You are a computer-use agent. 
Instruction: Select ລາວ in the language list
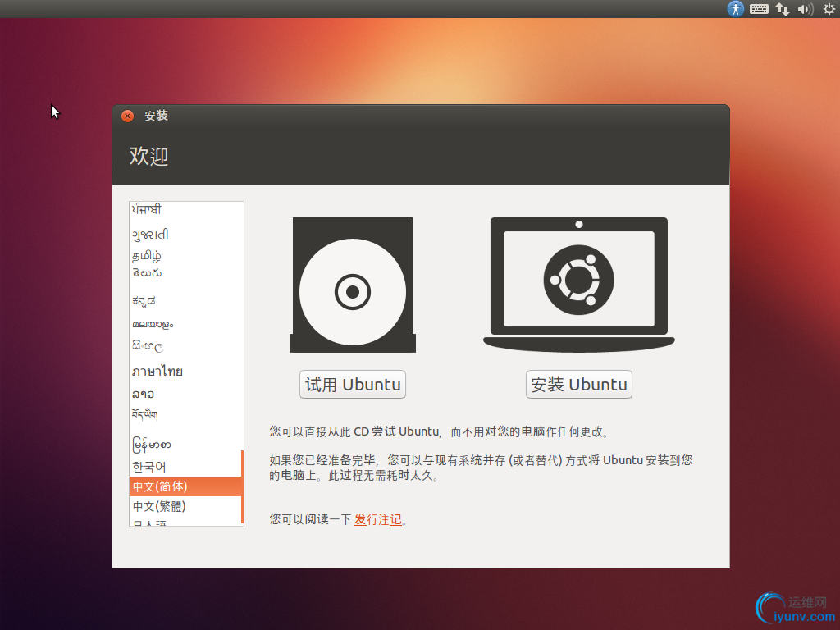[185, 394]
